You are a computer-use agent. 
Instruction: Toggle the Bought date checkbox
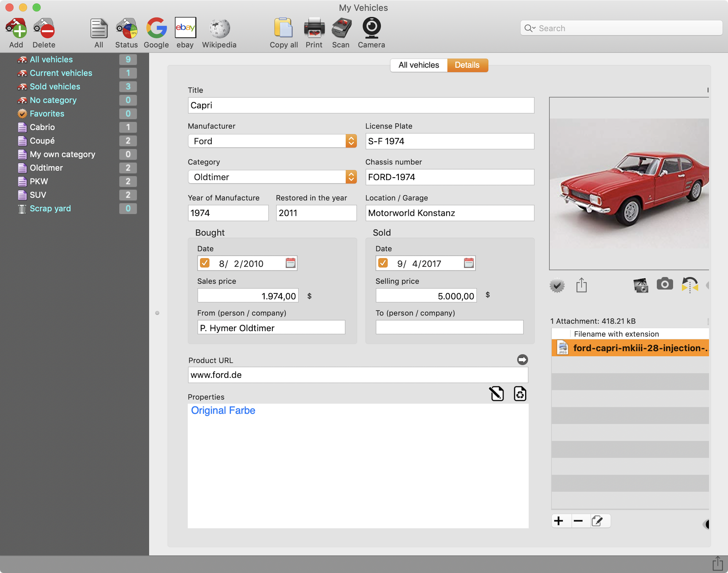205,263
